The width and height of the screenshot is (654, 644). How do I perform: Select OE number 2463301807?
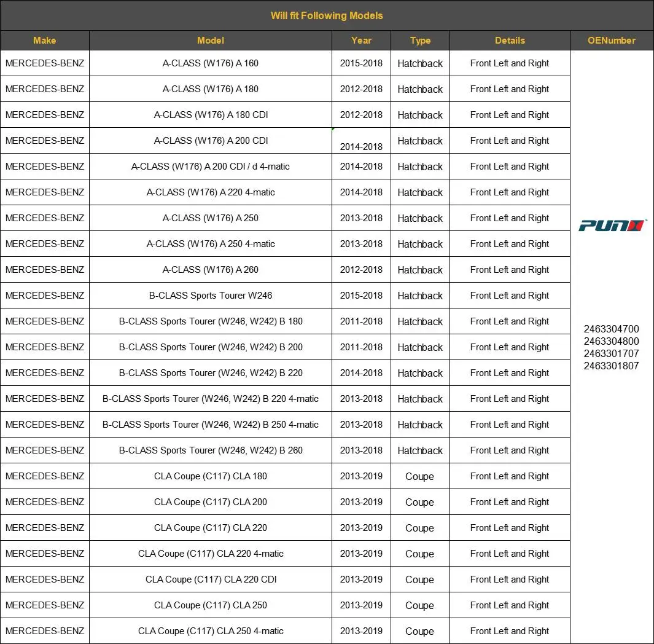(611, 366)
